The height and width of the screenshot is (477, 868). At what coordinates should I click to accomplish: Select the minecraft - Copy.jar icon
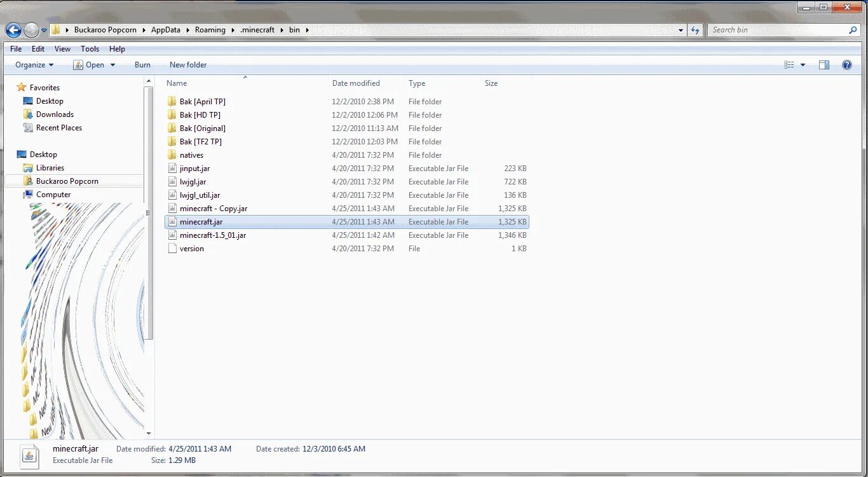tap(172, 209)
